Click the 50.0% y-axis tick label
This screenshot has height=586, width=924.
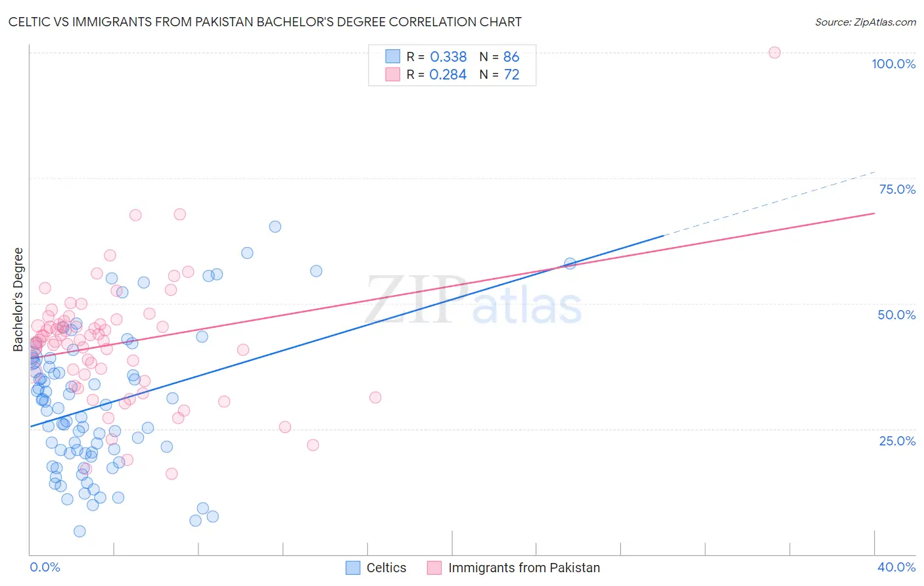click(896, 315)
